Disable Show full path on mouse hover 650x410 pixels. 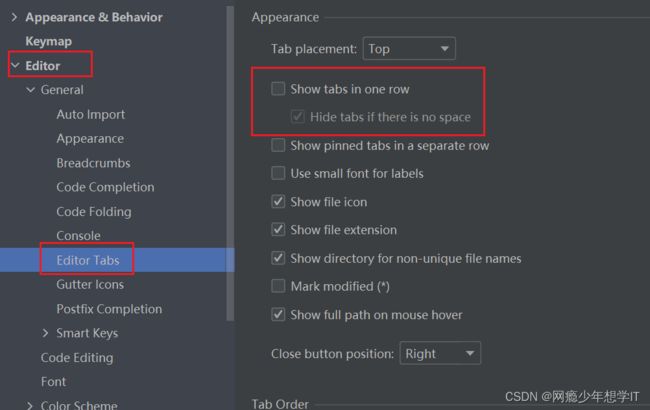coord(278,315)
